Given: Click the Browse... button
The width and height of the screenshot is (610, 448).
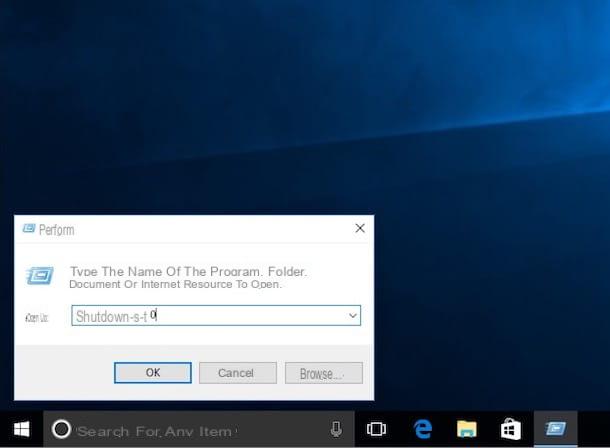Looking at the screenshot, I should pos(324,373).
